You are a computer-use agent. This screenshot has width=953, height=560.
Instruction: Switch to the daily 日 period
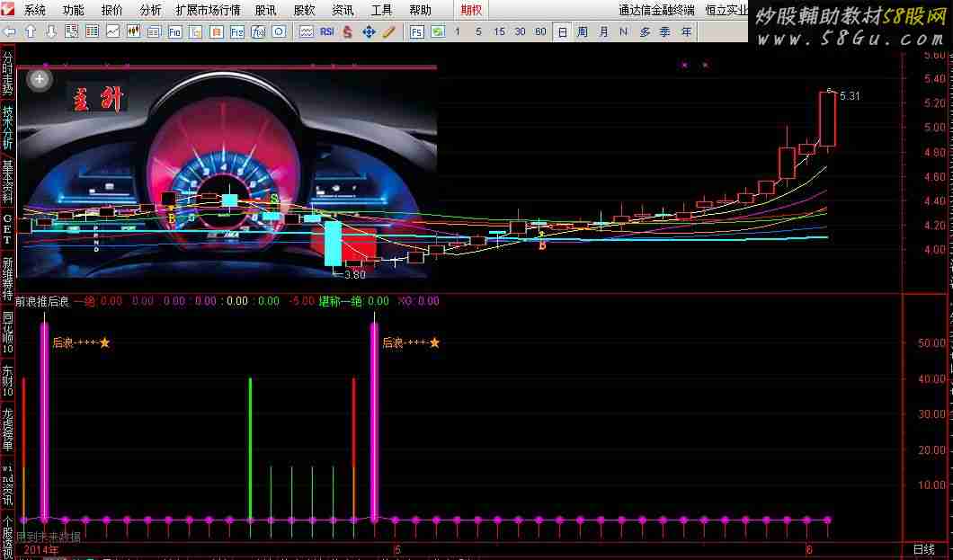click(562, 31)
